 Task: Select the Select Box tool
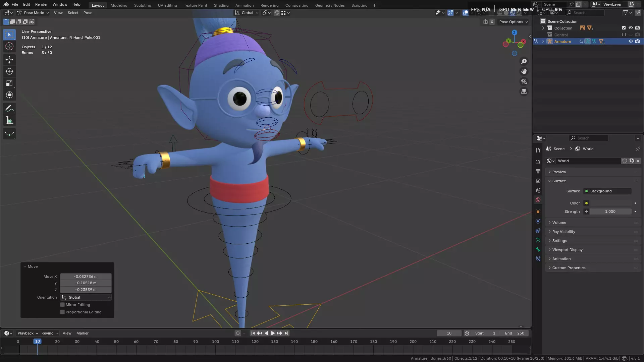click(9, 35)
